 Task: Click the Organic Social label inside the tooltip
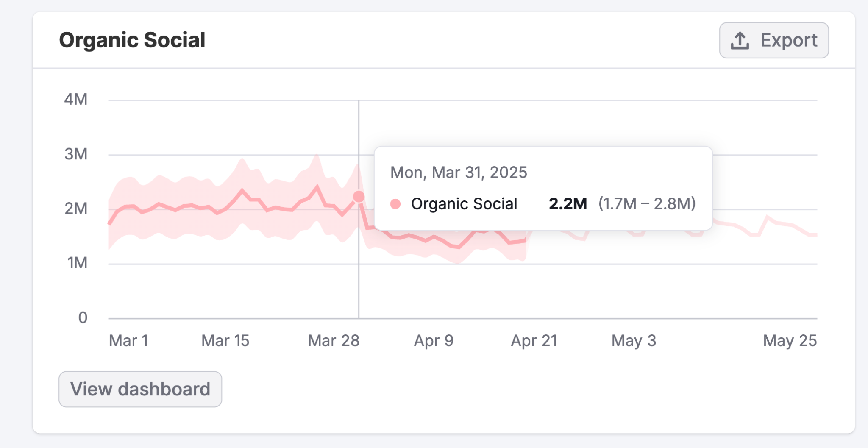point(465,204)
